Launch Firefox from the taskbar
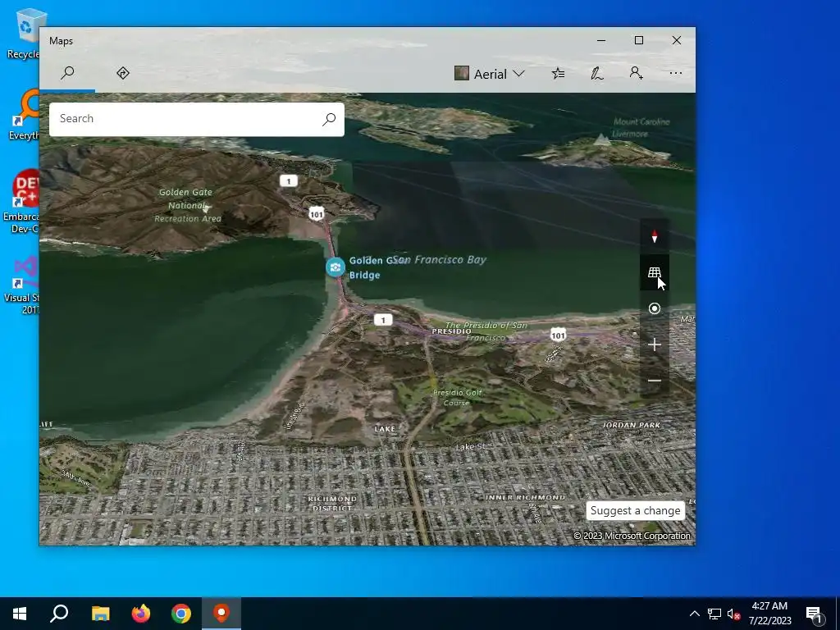This screenshot has width=840, height=630. point(141,614)
